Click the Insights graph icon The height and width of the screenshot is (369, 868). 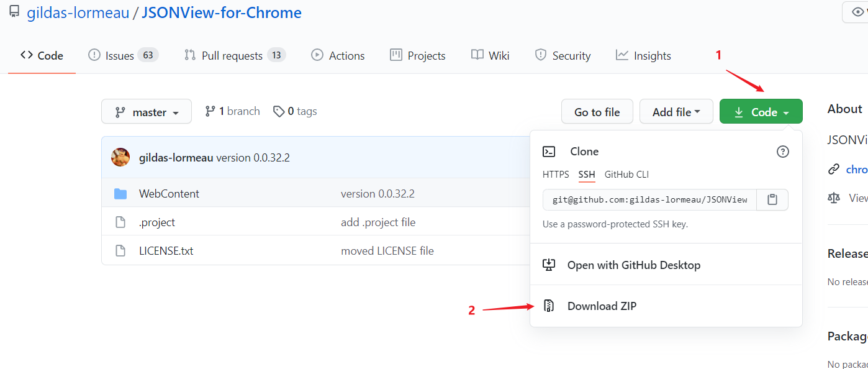click(622, 55)
